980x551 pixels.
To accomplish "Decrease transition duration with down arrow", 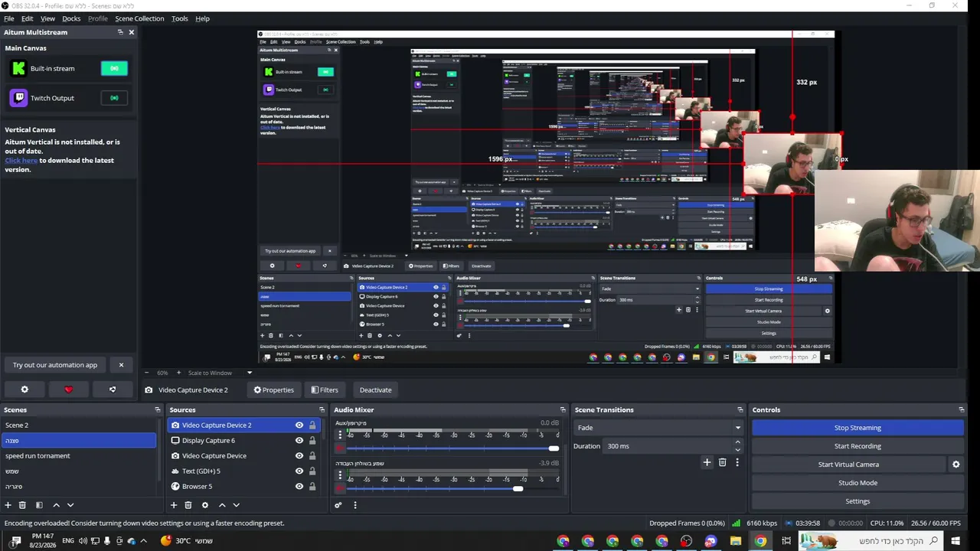I will pyautogui.click(x=738, y=450).
